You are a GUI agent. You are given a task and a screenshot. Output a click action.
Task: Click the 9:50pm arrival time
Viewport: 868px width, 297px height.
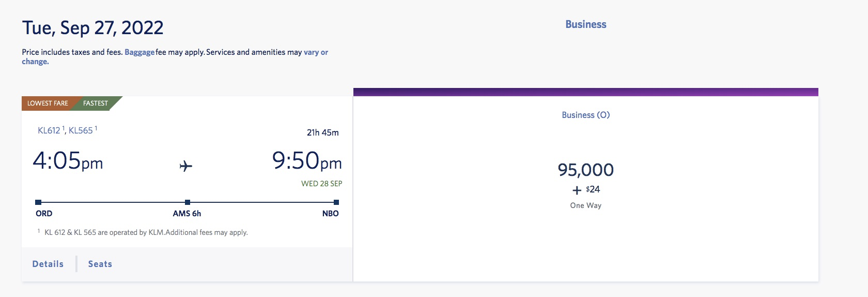point(307,161)
